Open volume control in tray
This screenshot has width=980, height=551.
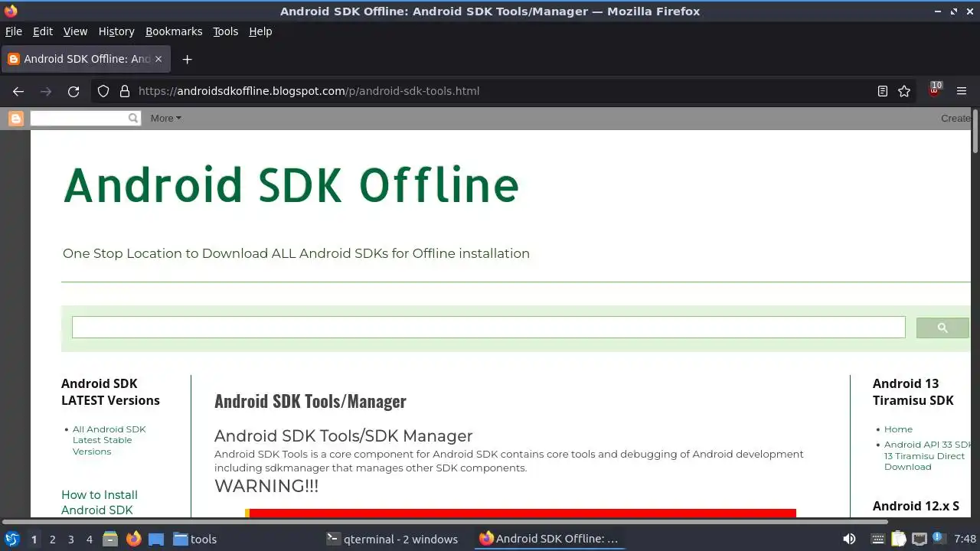(x=849, y=539)
